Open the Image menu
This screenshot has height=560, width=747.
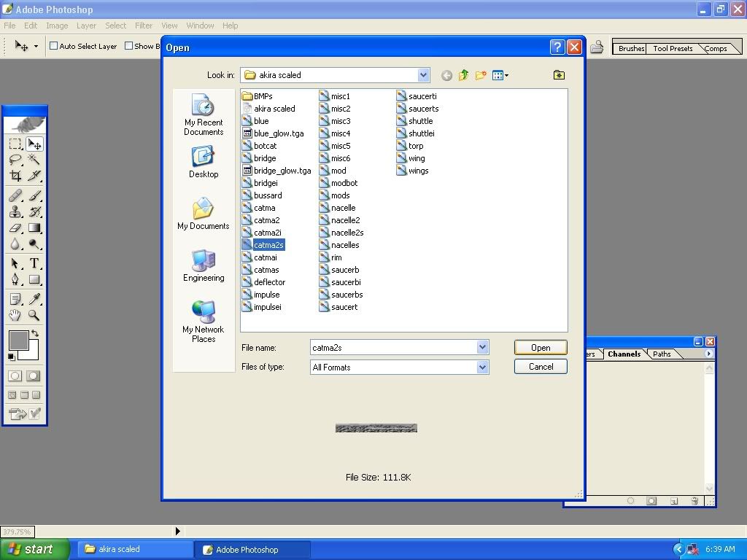[x=57, y=26]
